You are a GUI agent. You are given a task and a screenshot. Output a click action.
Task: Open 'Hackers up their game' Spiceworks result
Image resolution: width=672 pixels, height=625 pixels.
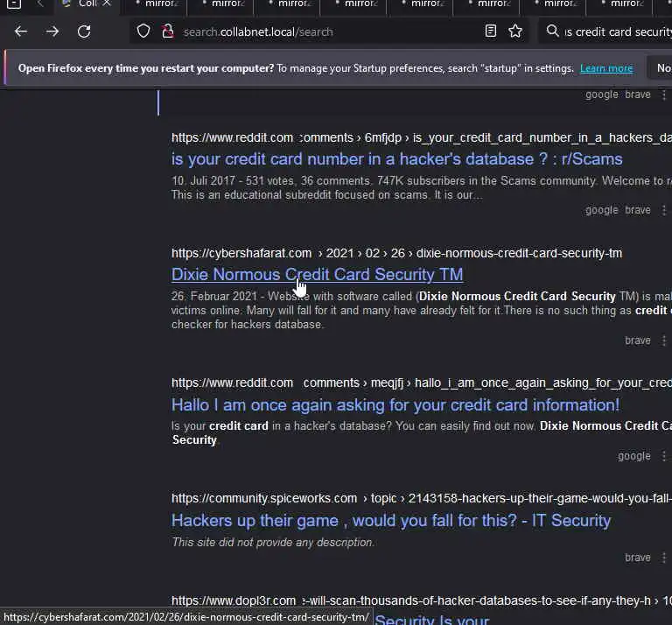[x=391, y=521]
